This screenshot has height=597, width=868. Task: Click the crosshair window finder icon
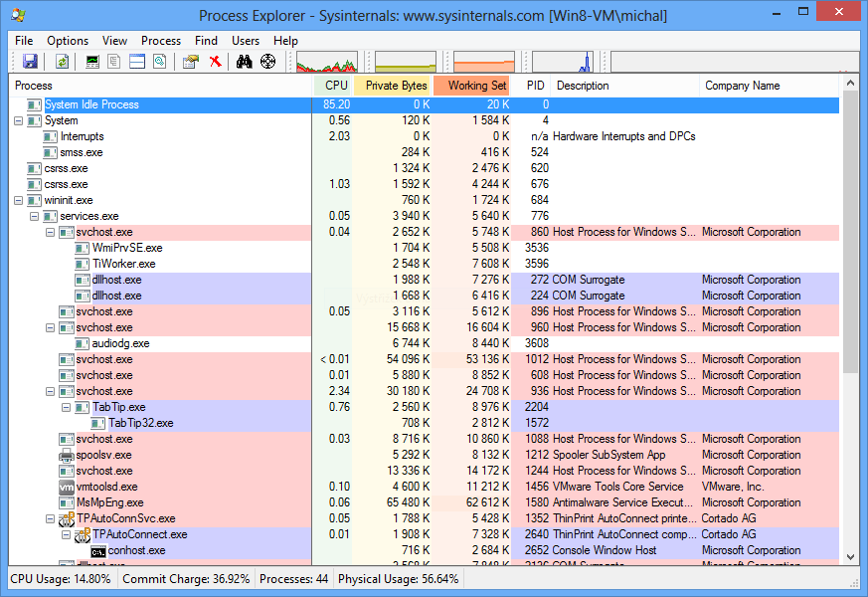[266, 61]
